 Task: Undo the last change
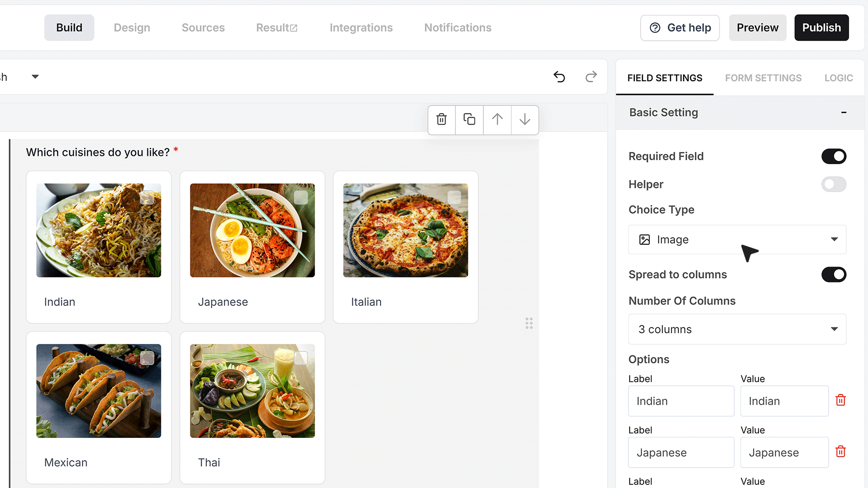pos(559,77)
